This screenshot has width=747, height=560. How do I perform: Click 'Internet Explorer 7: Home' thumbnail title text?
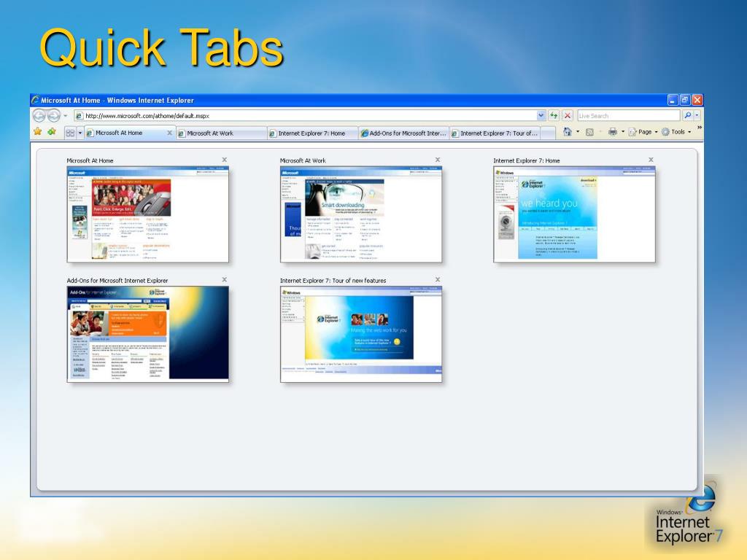click(x=527, y=160)
